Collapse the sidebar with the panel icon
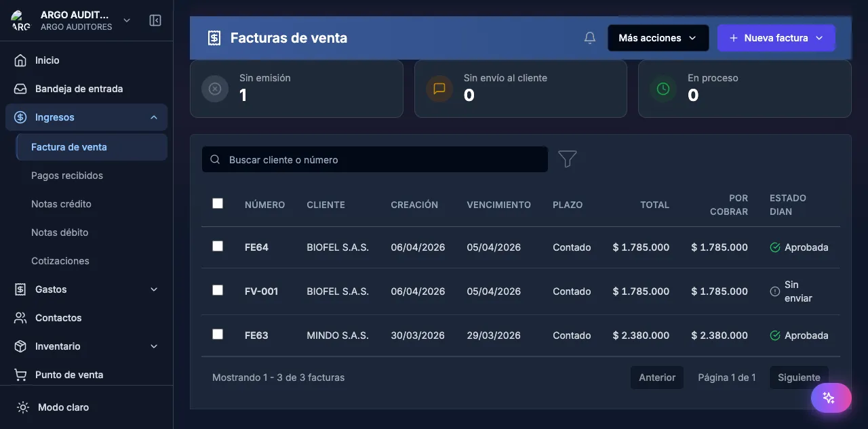The height and width of the screenshot is (429, 868). tap(155, 20)
